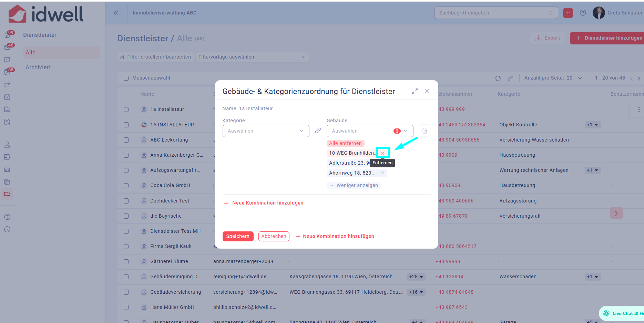The width and height of the screenshot is (644, 323).
Task: Expand +16 buildings for Gebäudeversicherung row
Action: coord(416,292)
